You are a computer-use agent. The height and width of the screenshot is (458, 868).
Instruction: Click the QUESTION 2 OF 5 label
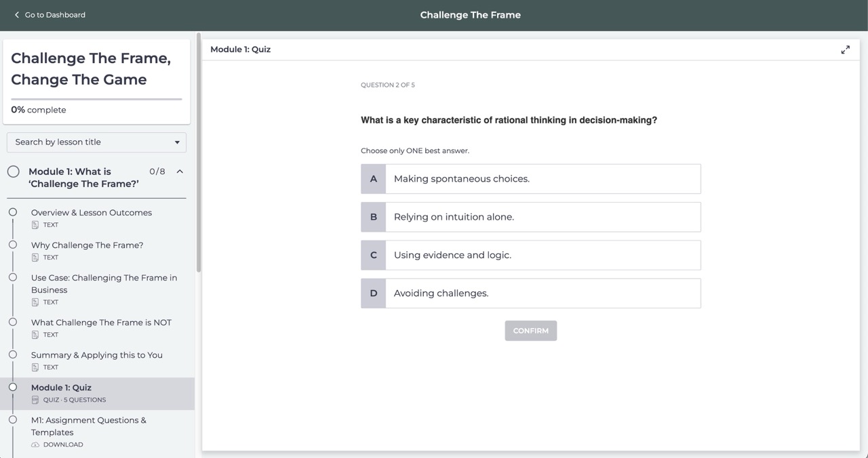[x=388, y=85]
